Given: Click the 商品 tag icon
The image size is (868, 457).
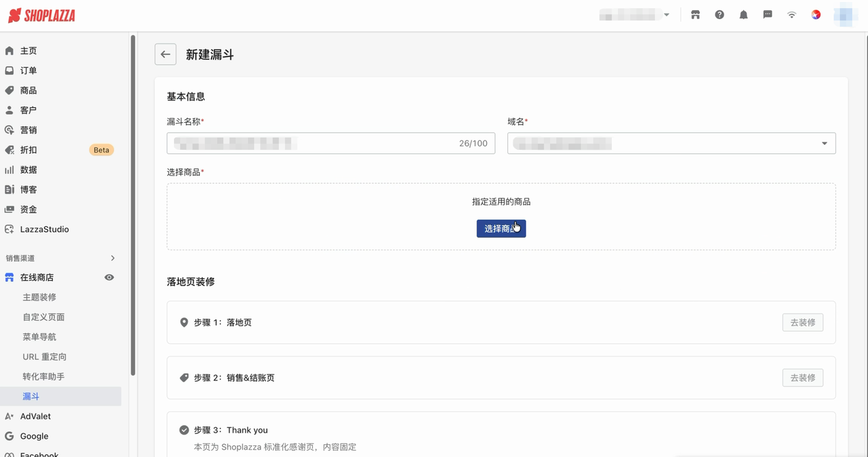Looking at the screenshot, I should point(9,90).
